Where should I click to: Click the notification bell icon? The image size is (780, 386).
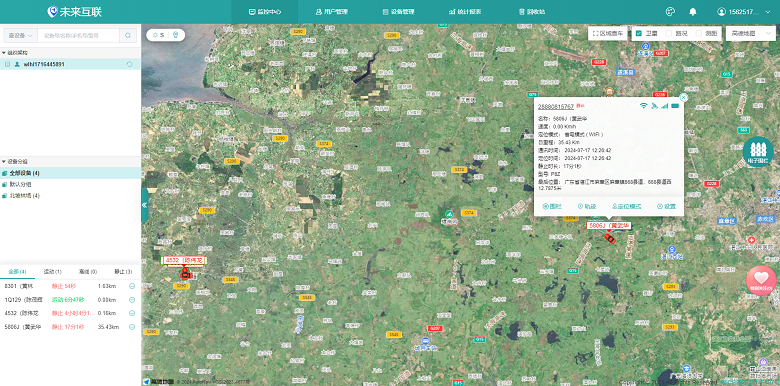[692, 11]
